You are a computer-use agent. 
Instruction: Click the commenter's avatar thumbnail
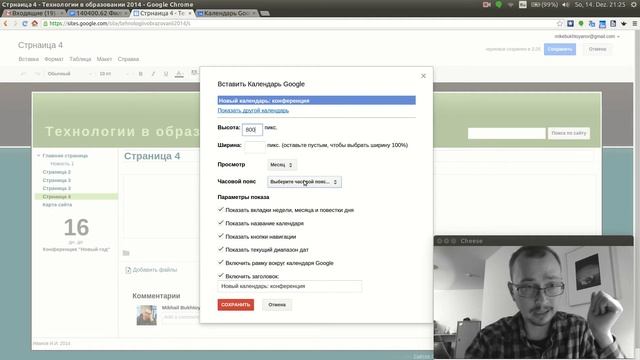pos(147,315)
